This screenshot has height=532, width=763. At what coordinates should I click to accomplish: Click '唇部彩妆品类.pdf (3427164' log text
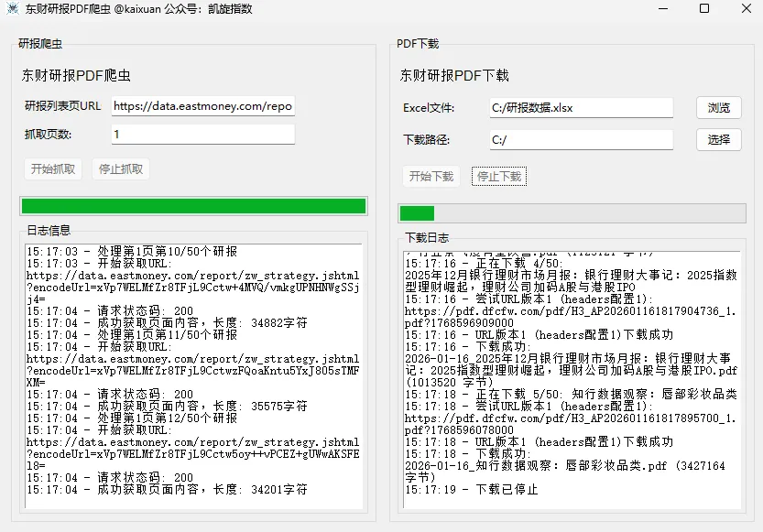645,466
